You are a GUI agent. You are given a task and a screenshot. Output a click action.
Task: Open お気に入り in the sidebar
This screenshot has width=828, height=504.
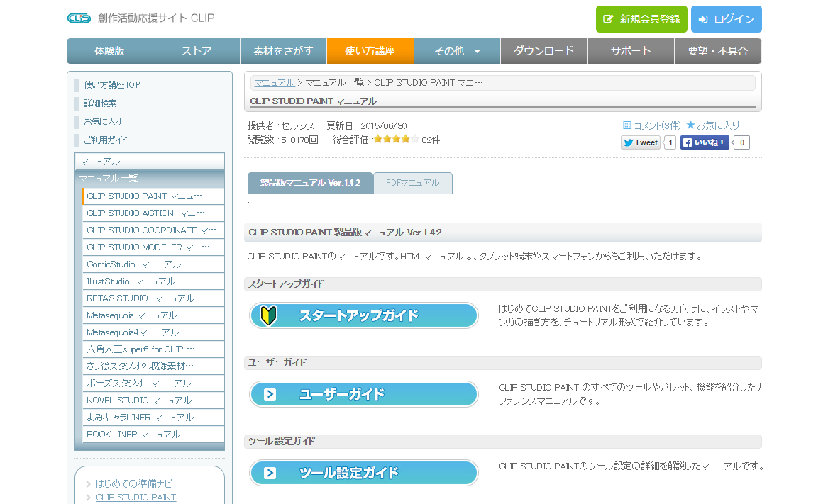[x=103, y=122]
